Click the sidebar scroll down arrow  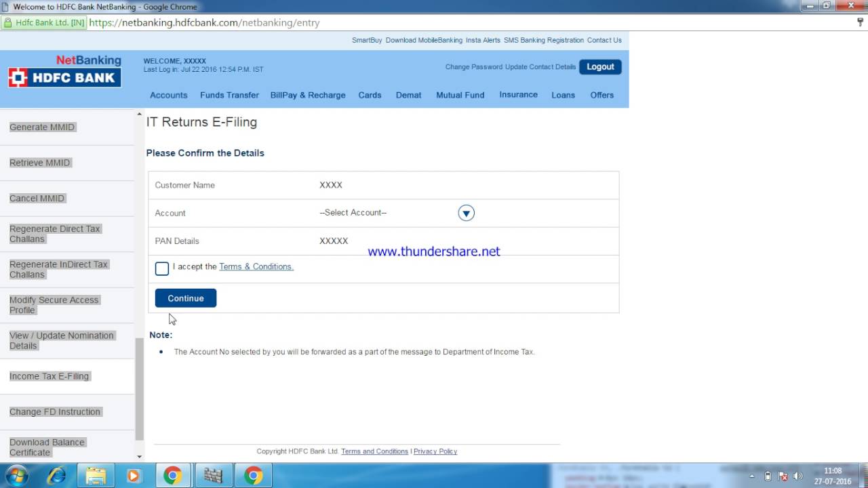[x=140, y=457]
